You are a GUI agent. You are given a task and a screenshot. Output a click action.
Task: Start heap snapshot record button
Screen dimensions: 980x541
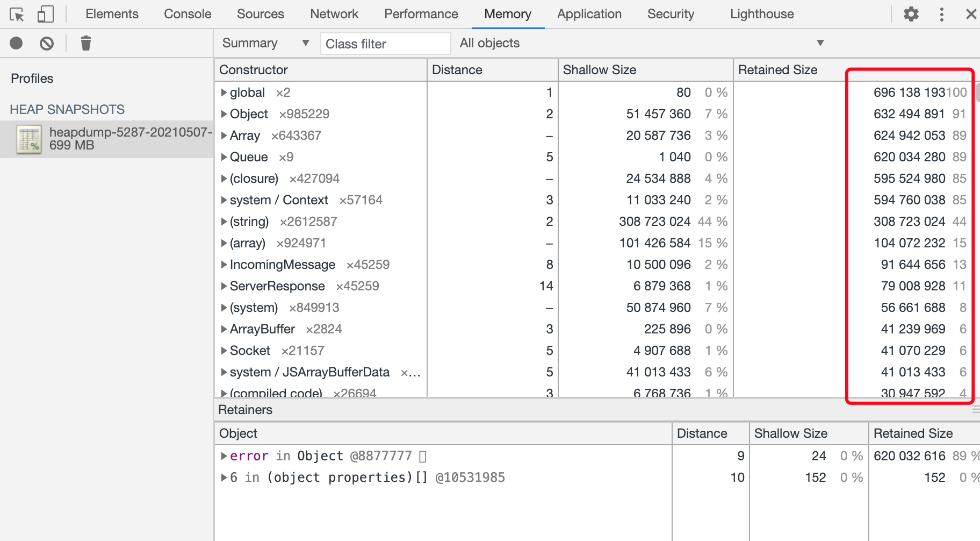16,43
